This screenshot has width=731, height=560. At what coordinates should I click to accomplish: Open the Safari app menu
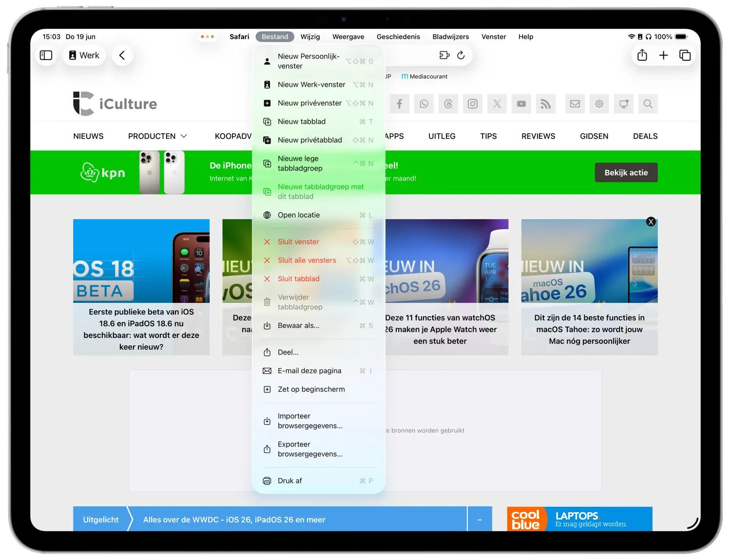239,37
